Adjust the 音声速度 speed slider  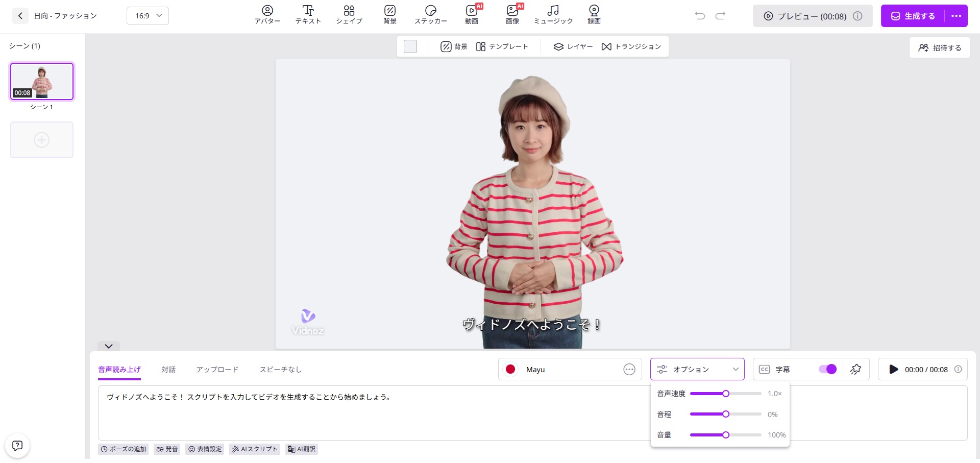725,394
